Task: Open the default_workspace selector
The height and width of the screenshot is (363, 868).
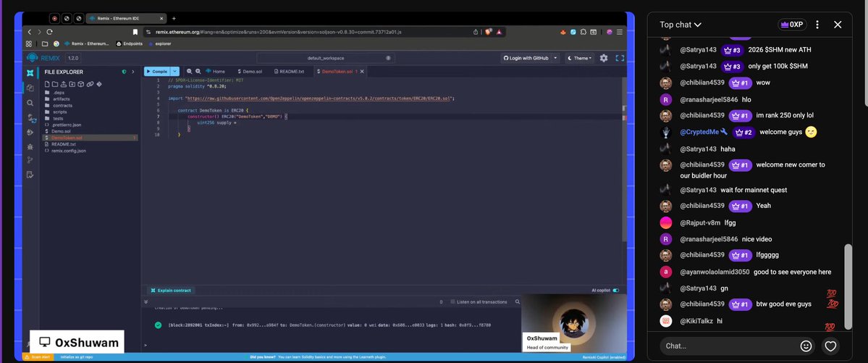Action: click(326, 58)
